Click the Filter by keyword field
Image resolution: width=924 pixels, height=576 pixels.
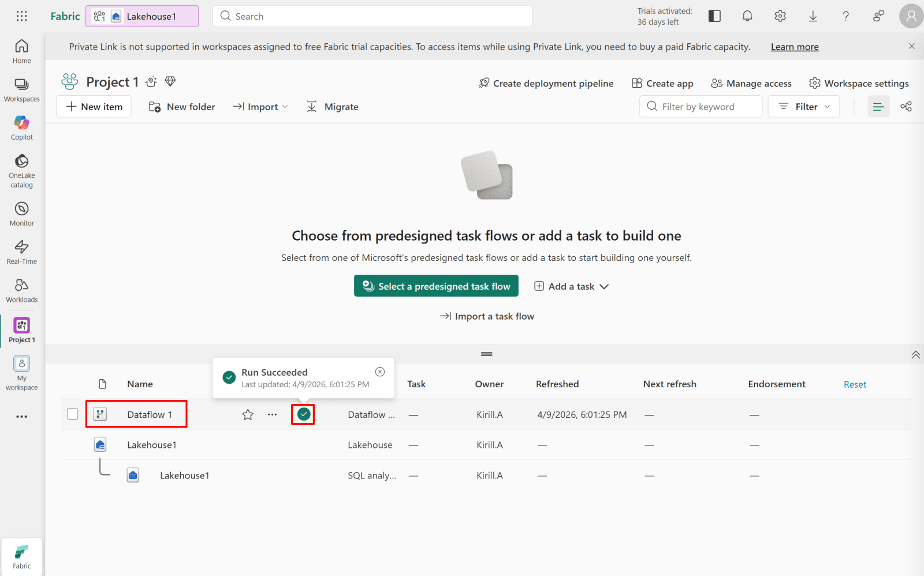pos(701,107)
